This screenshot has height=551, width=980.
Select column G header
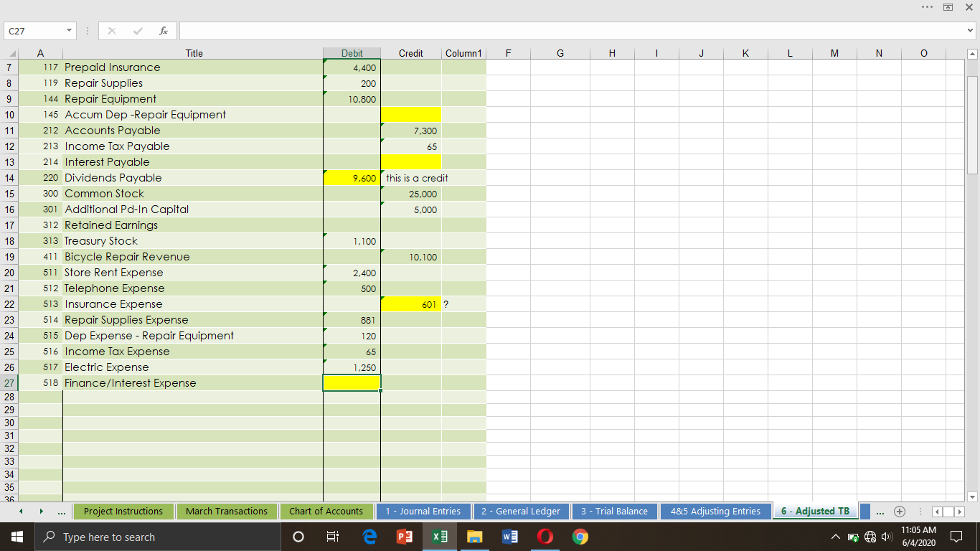tap(560, 53)
